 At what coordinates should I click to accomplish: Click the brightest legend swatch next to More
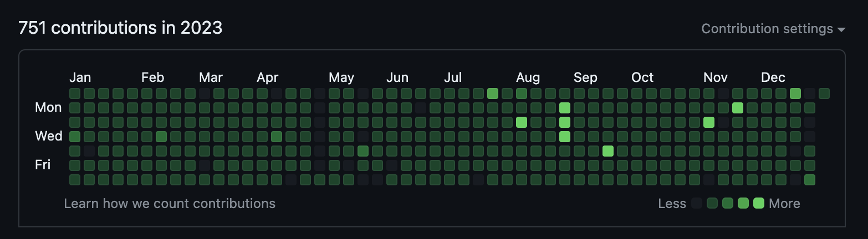click(759, 204)
